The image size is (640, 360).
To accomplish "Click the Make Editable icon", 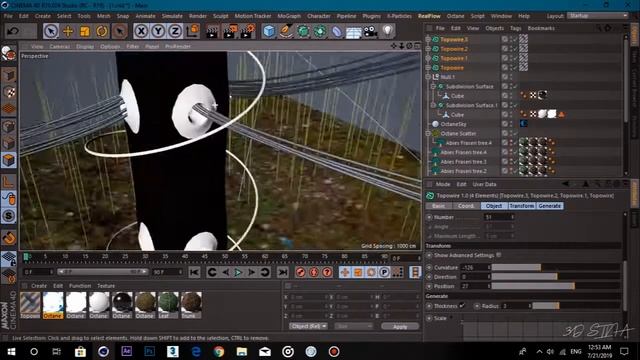I will (x=9, y=53).
